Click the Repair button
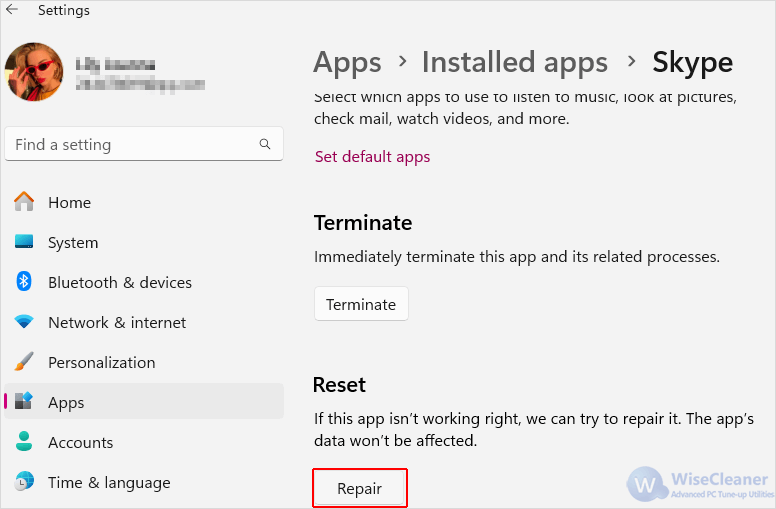776x509 pixels. tap(360, 488)
